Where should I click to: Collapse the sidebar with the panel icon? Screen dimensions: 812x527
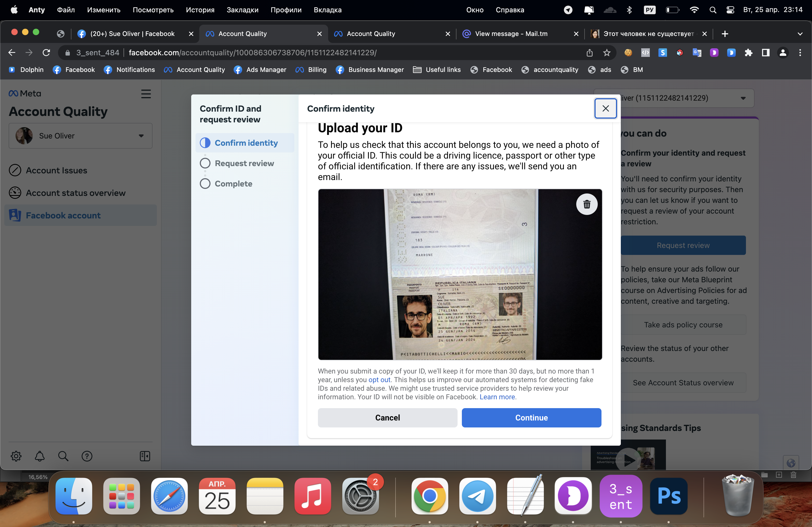coord(145,456)
